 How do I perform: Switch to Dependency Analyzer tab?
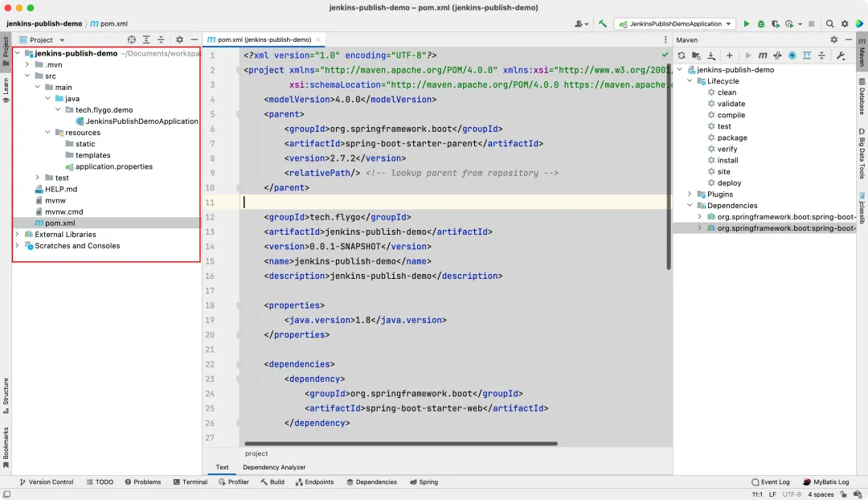[274, 467]
